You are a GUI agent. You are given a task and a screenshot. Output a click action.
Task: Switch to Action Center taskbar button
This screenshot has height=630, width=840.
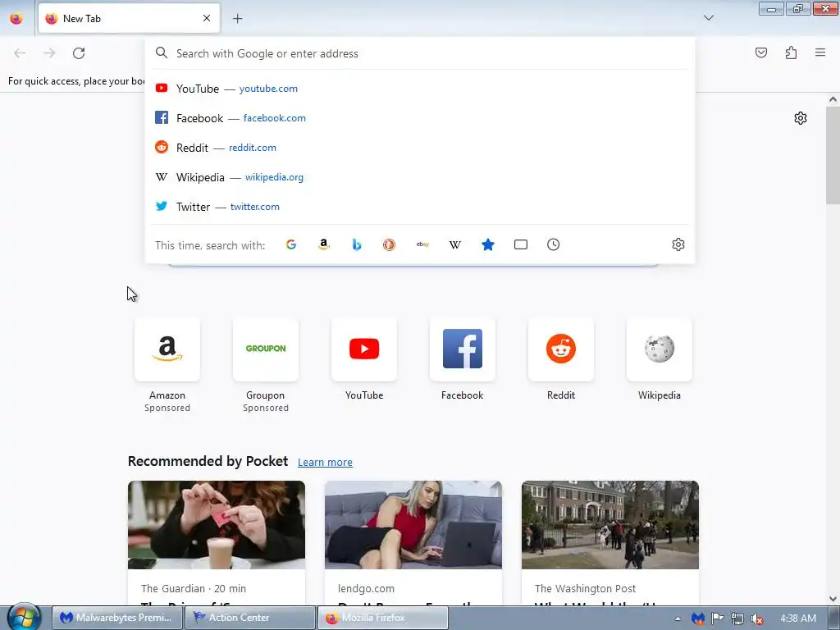tap(249, 618)
